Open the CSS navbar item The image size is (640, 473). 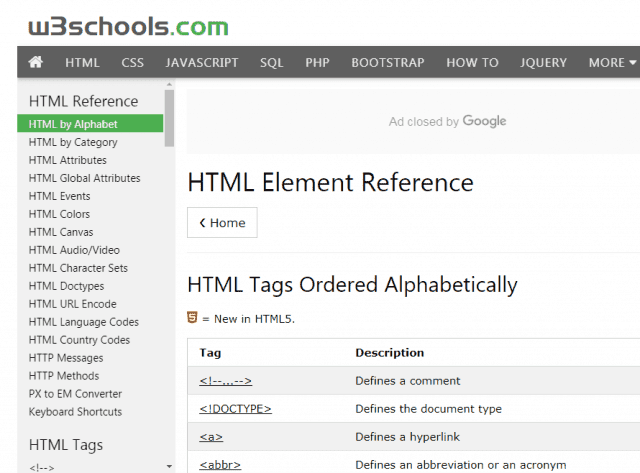[132, 62]
